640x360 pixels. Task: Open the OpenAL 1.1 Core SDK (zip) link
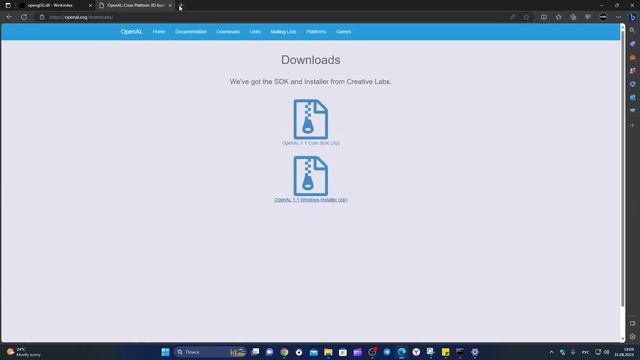click(x=311, y=143)
